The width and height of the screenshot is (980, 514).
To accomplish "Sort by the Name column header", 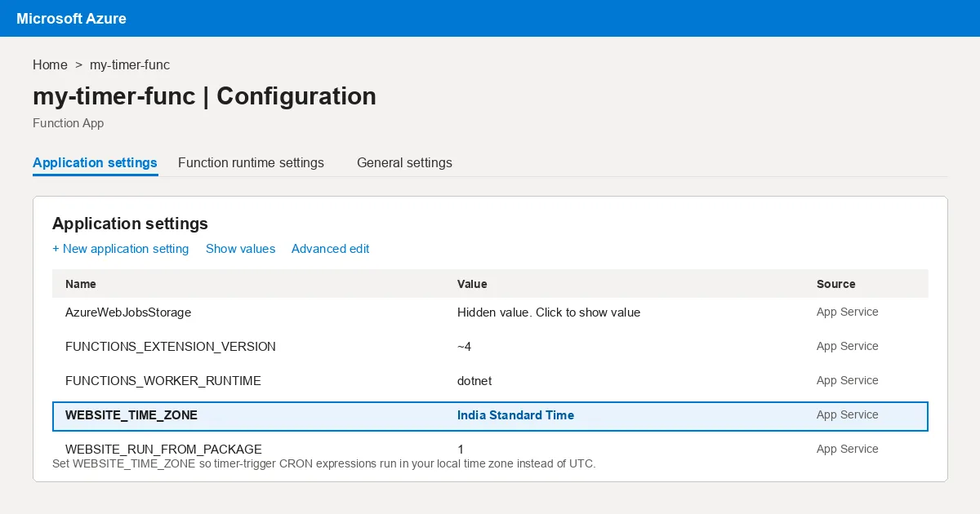I will coord(81,284).
